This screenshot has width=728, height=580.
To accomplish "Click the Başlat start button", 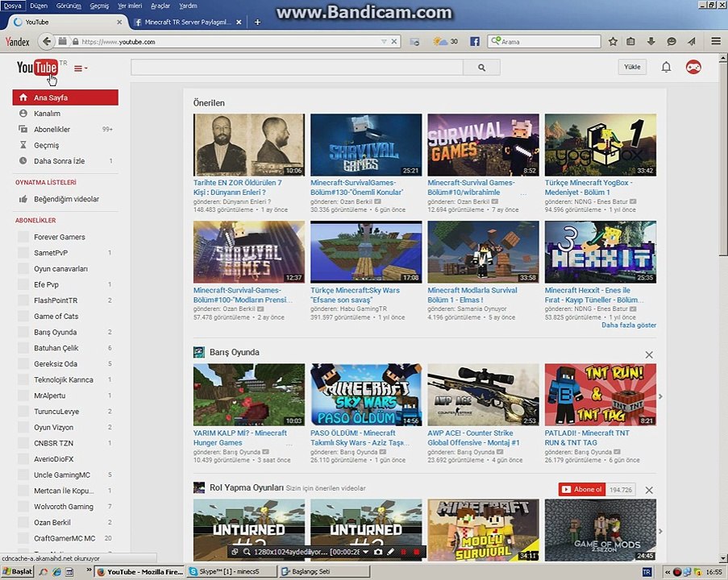I will 18,572.
